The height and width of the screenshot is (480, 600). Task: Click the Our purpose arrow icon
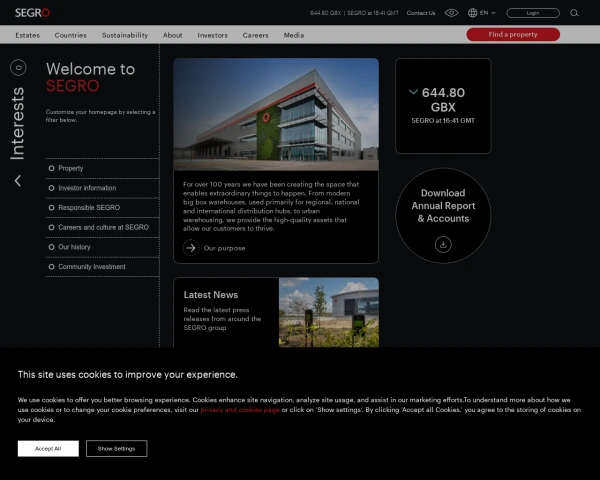pyautogui.click(x=191, y=248)
